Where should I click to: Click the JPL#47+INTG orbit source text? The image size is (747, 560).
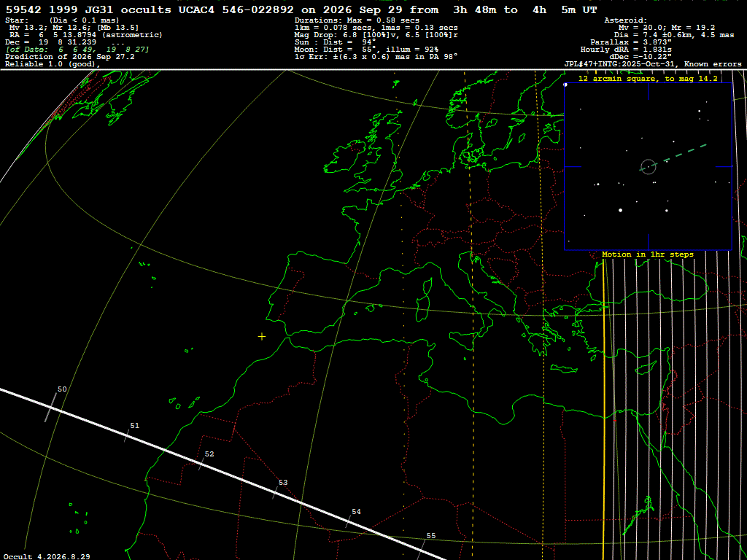coord(652,64)
